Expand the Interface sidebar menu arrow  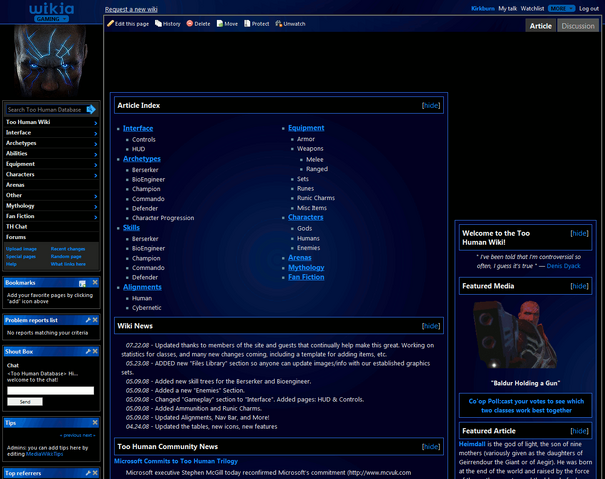(95, 133)
